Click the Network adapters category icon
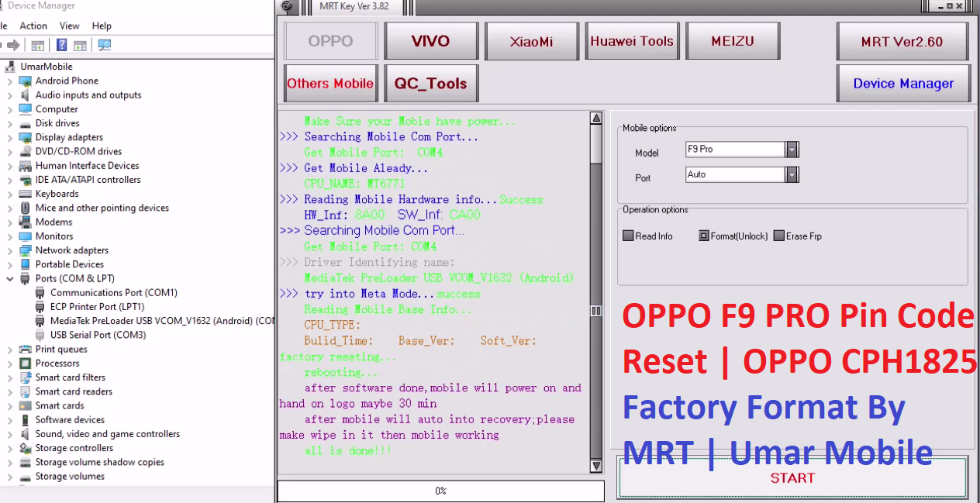 click(x=26, y=250)
